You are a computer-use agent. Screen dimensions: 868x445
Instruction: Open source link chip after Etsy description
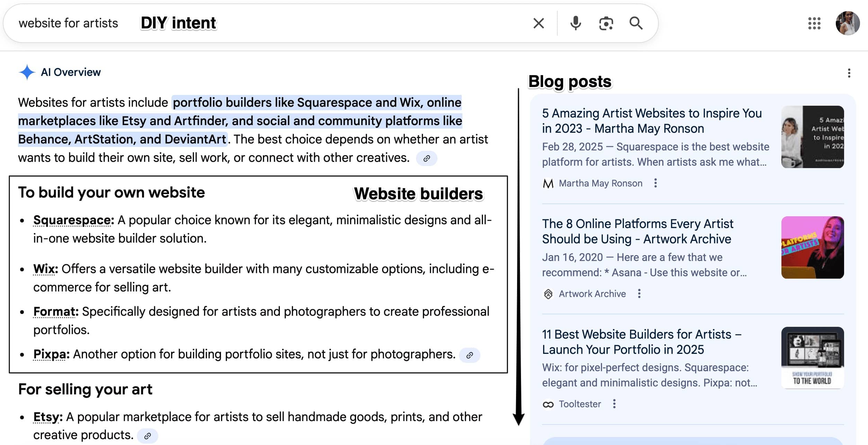148,436
